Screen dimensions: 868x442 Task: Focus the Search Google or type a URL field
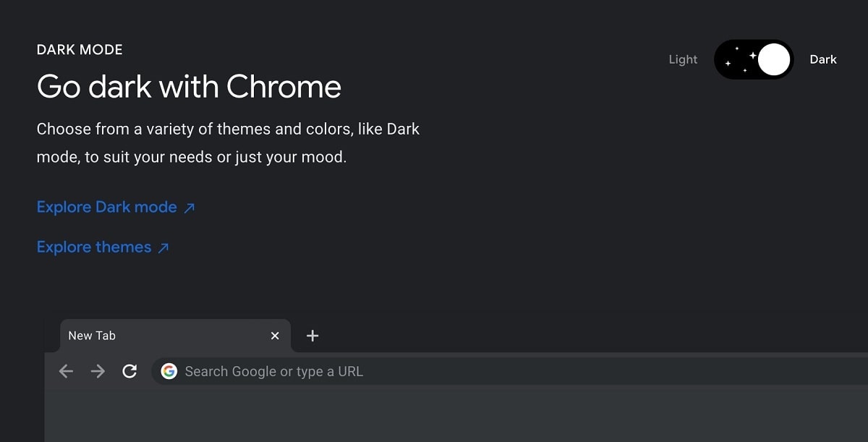[x=510, y=371]
